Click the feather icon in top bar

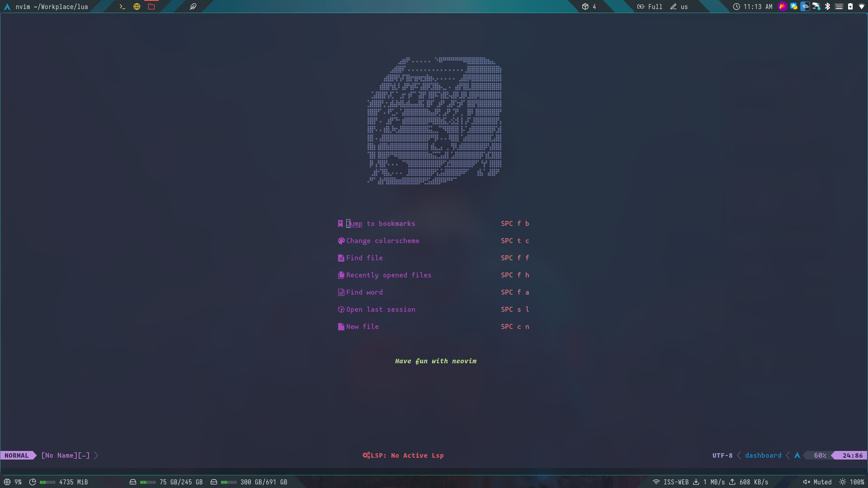click(x=193, y=7)
